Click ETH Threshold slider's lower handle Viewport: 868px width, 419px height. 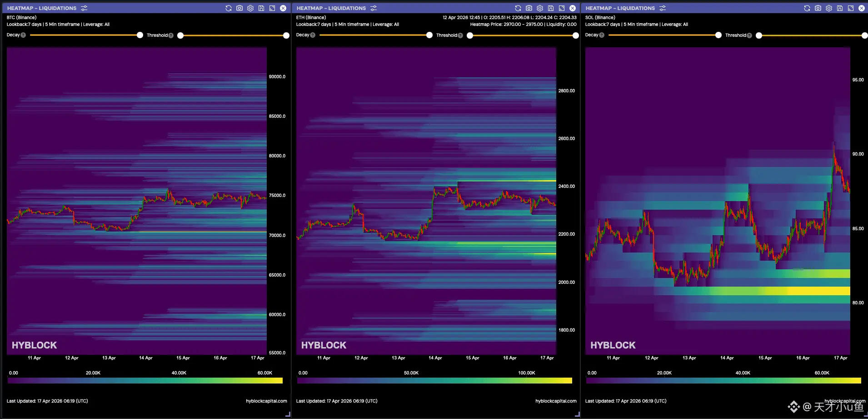[x=470, y=35]
